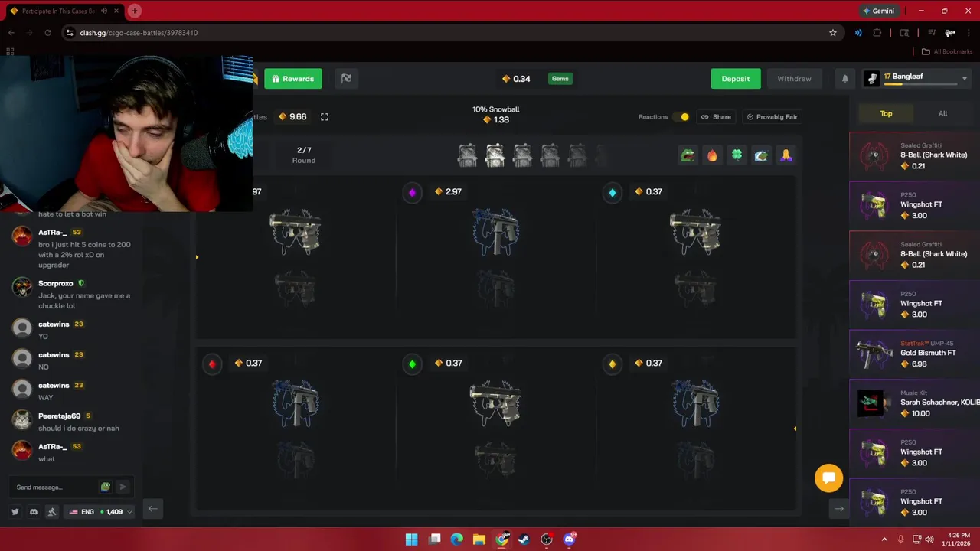
Task: Select the first case in the round strip
Action: click(x=467, y=155)
